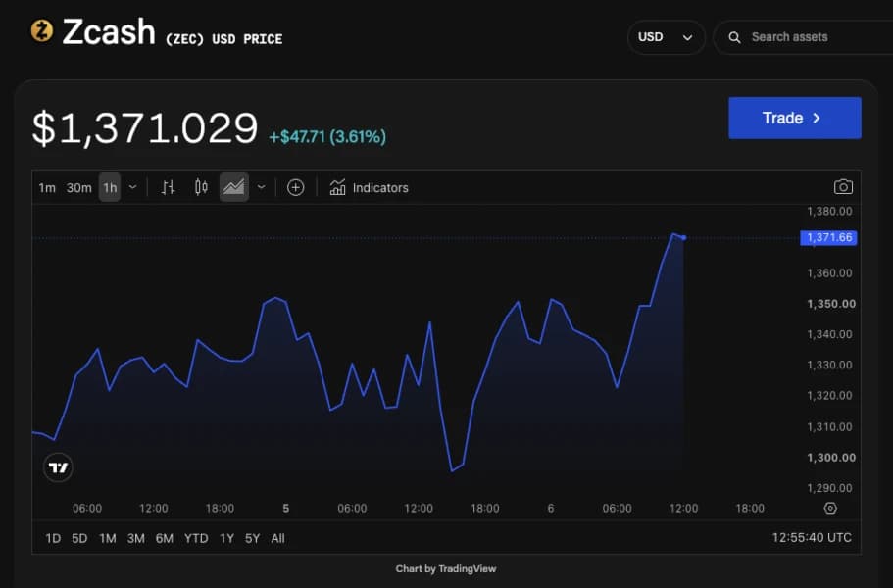Screen dimensions: 893x588
Task: Click the 1,380.00 price axis label
Action: [x=830, y=211]
